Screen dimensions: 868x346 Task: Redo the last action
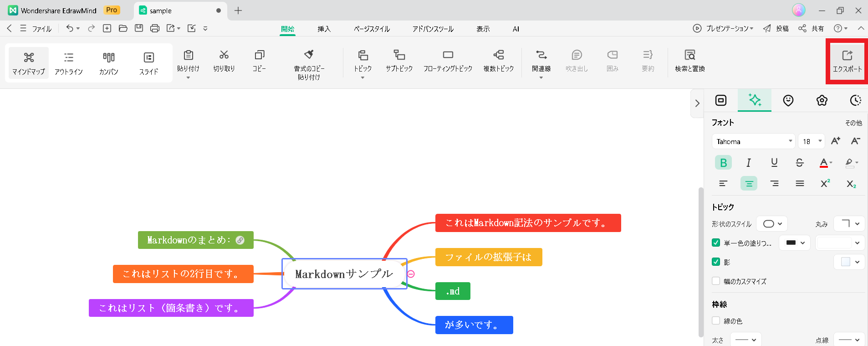[x=91, y=28]
